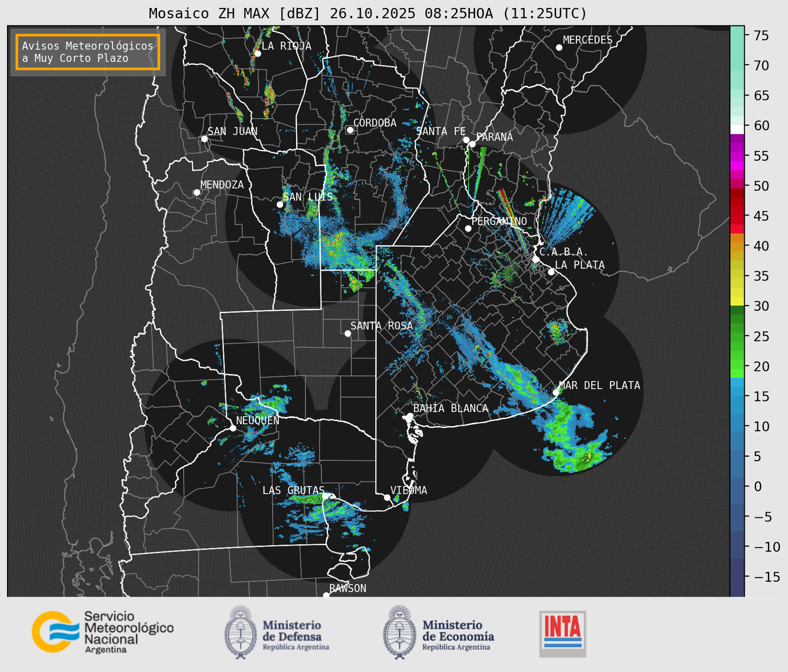Image resolution: width=788 pixels, height=672 pixels.
Task: Click the SANTA ROSA label text
Action: click(x=382, y=326)
